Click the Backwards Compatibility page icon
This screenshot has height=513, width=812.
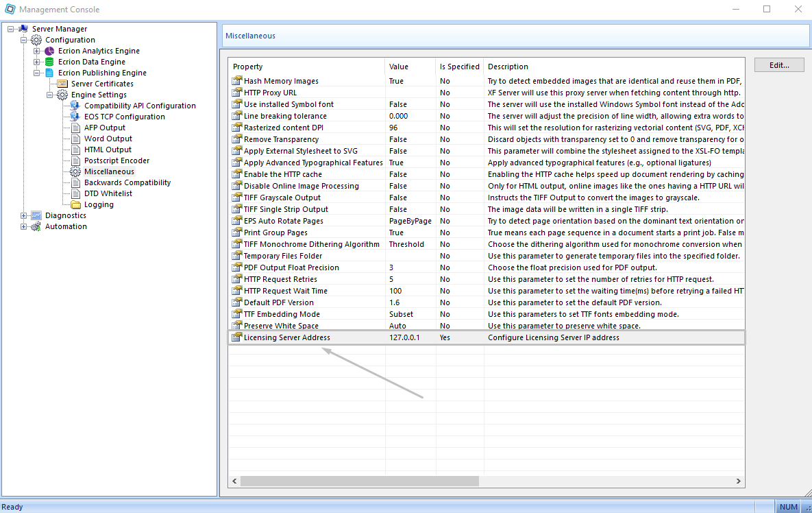pos(75,182)
